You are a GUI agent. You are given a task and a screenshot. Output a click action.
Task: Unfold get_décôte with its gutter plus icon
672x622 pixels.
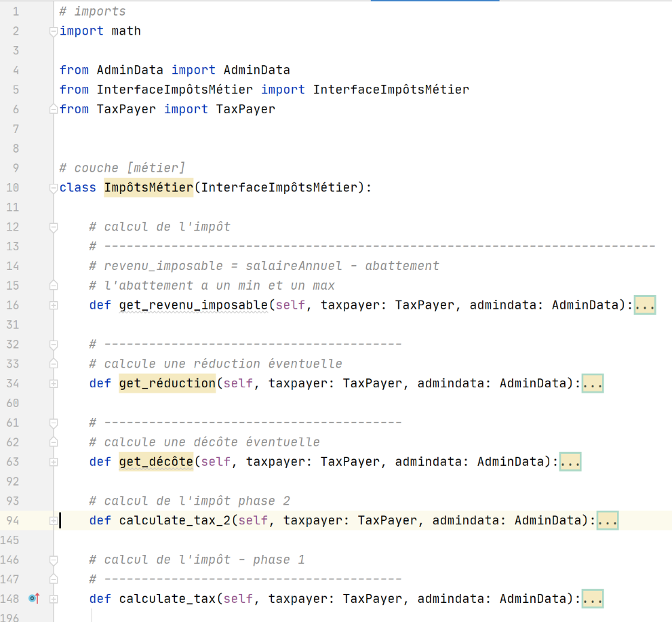pos(54,463)
